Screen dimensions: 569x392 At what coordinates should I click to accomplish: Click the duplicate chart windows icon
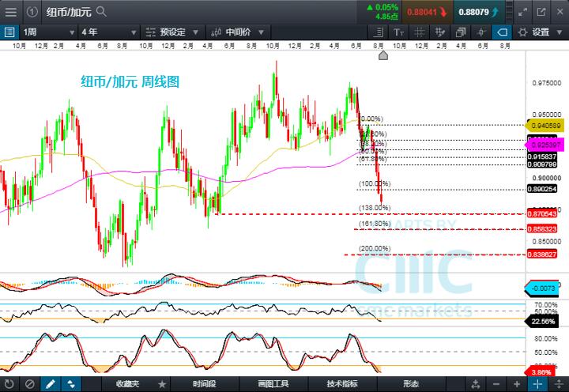click(461, 32)
